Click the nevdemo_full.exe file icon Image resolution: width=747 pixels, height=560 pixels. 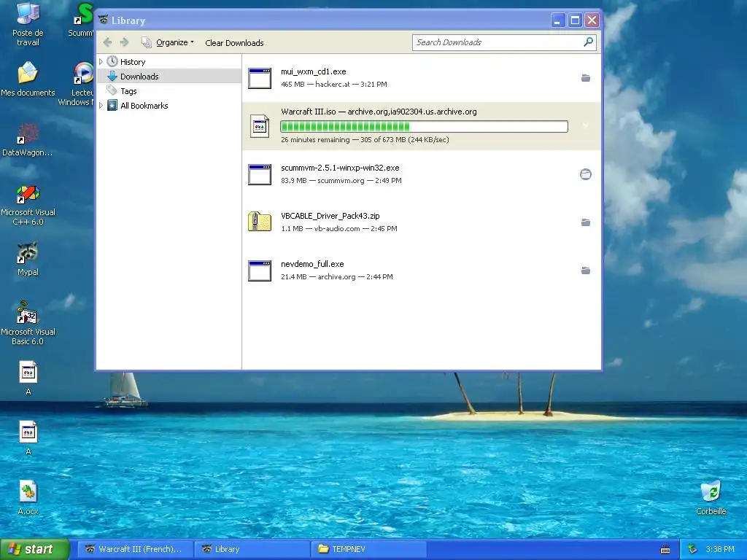(260, 271)
